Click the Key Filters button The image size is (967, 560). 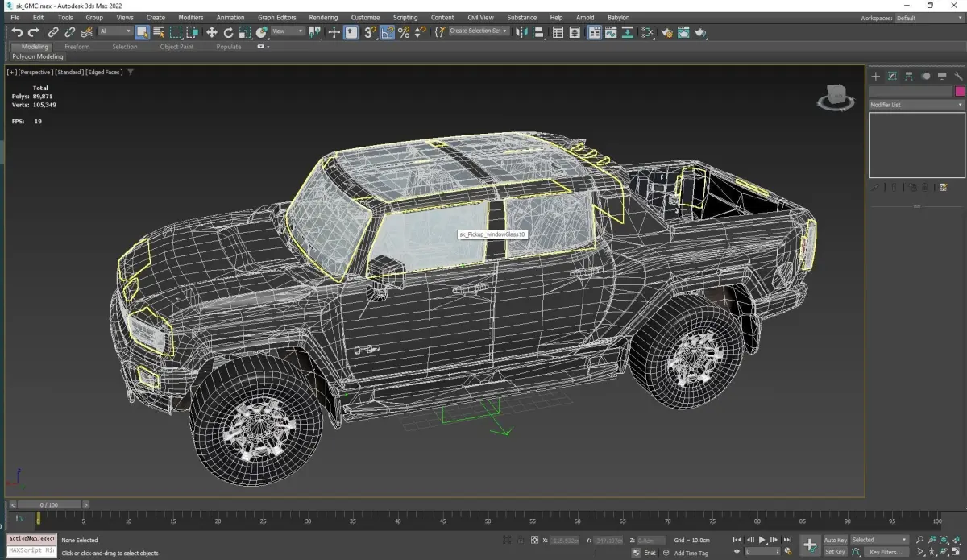tap(886, 552)
